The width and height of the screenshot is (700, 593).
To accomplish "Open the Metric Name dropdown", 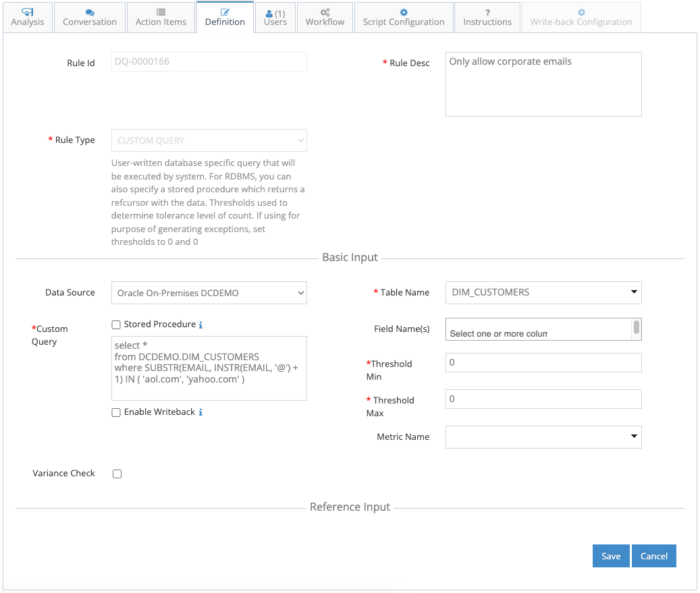I will (543, 437).
